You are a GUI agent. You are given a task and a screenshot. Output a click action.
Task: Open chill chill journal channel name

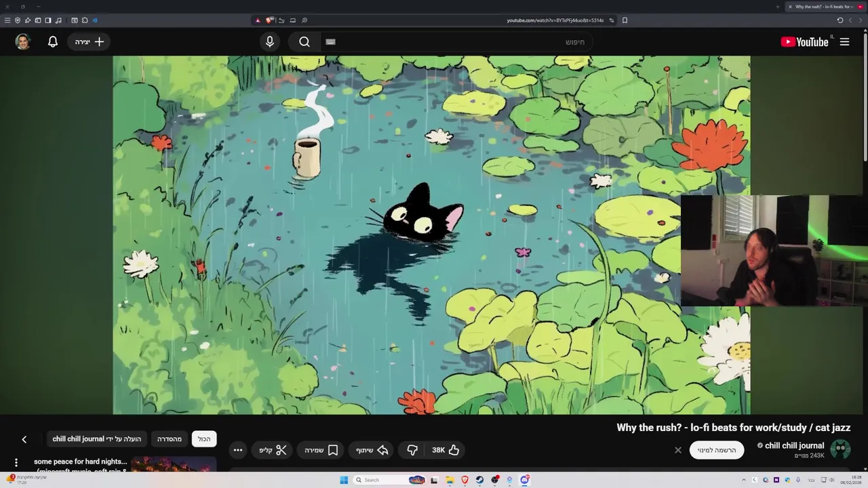coord(794,445)
